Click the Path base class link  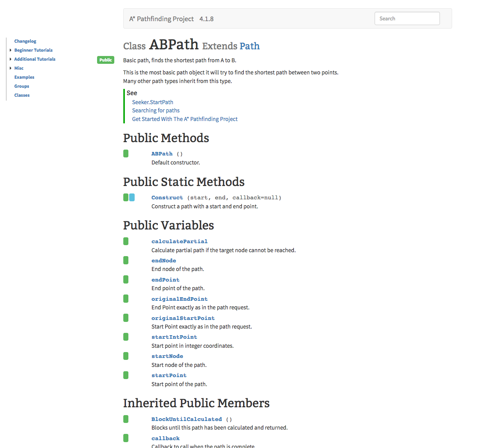(249, 46)
